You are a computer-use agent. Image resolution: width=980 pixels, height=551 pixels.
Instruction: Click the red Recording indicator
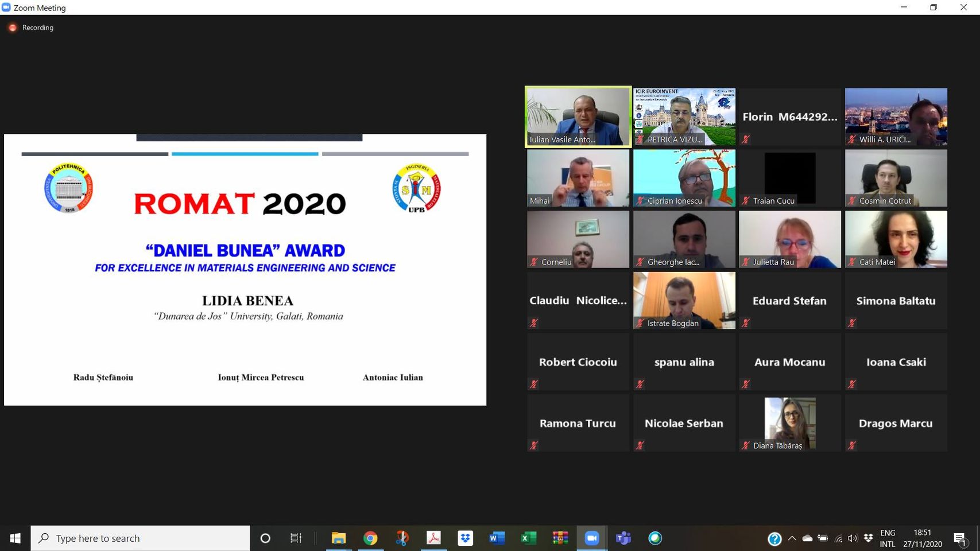(13, 28)
